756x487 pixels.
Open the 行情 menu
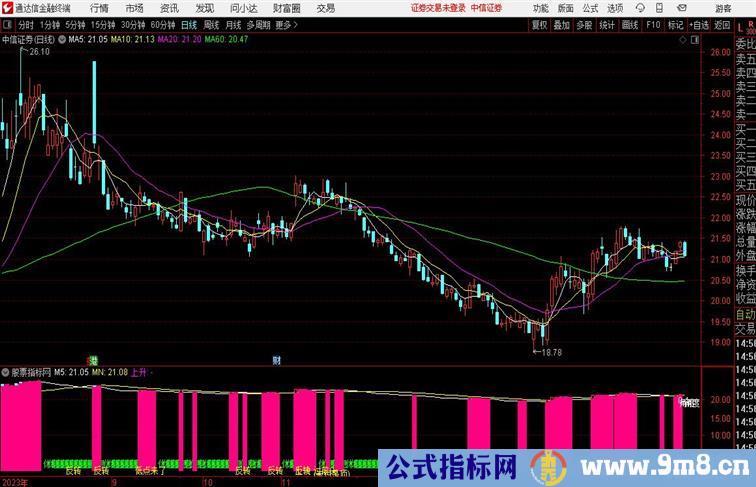[x=99, y=8]
